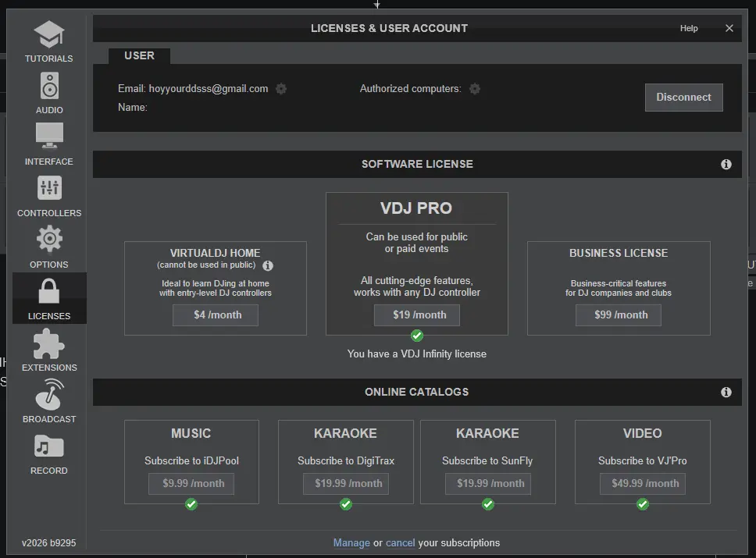Click the Manage subscriptions link

coord(351,543)
